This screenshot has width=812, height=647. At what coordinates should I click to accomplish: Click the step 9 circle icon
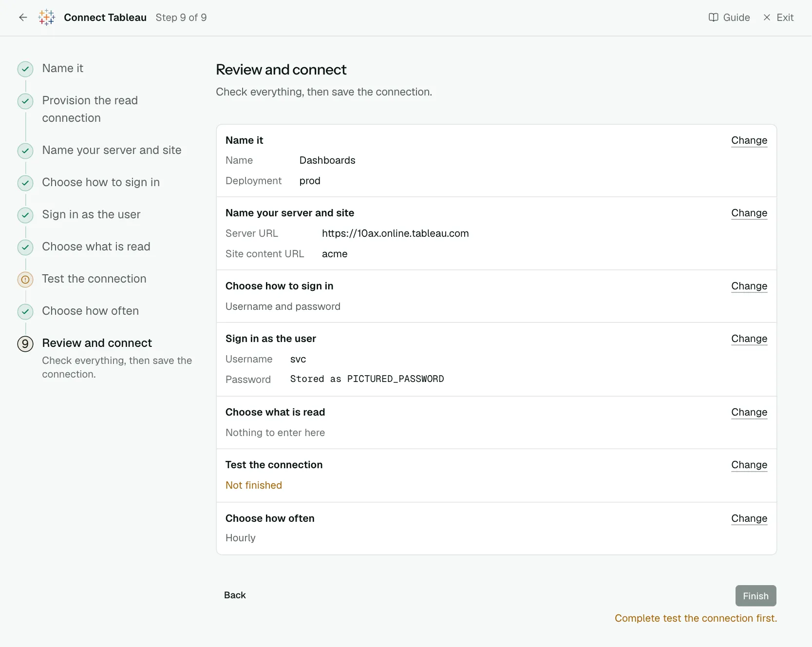coord(25,344)
